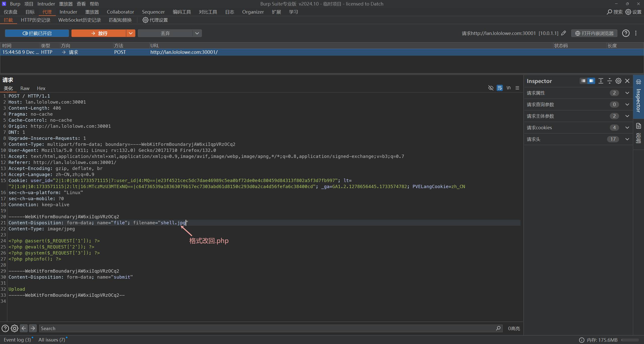Click the edit target pencil icon

point(564,33)
